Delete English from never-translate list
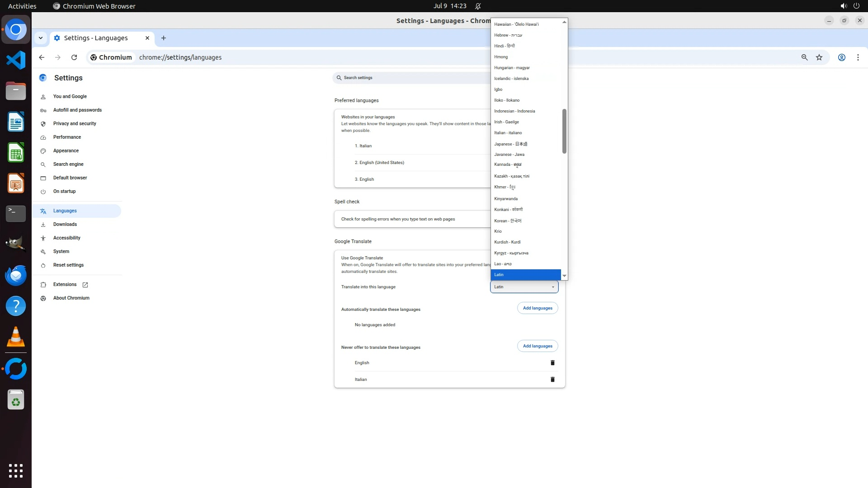 pos(552,363)
